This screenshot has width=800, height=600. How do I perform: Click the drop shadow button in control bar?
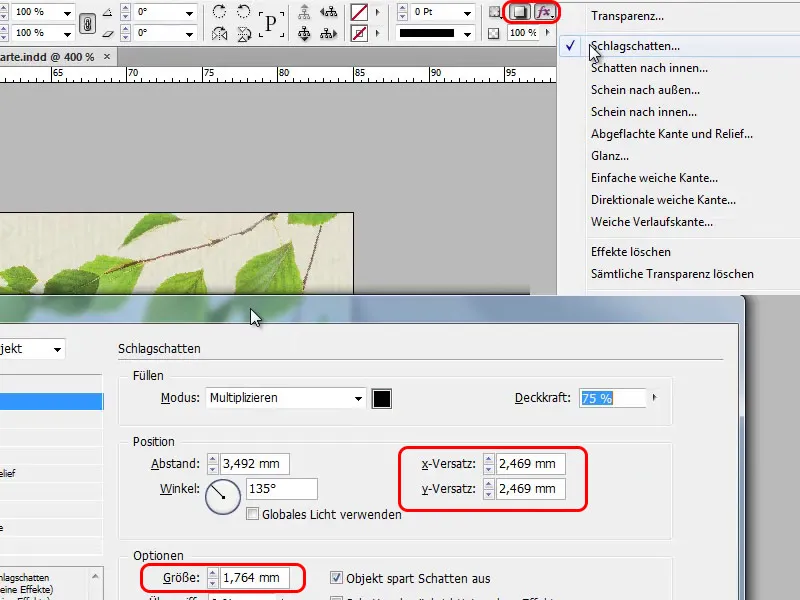click(519, 12)
